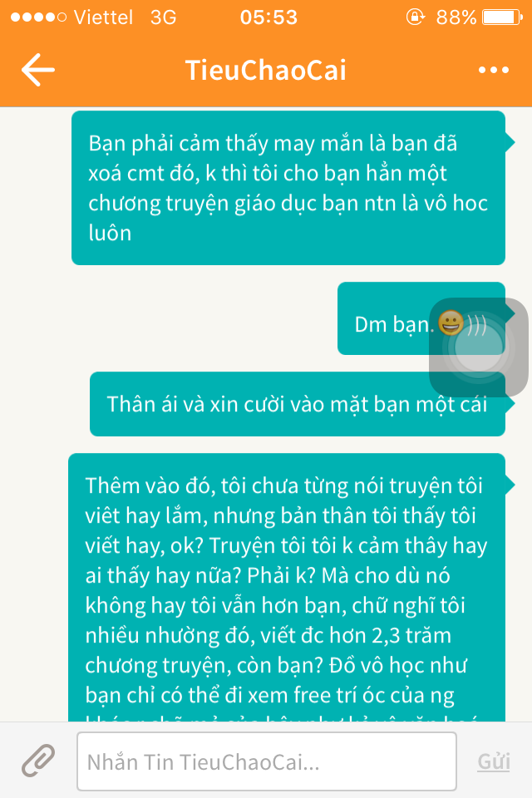Tap the 3G network indicator

(x=164, y=17)
